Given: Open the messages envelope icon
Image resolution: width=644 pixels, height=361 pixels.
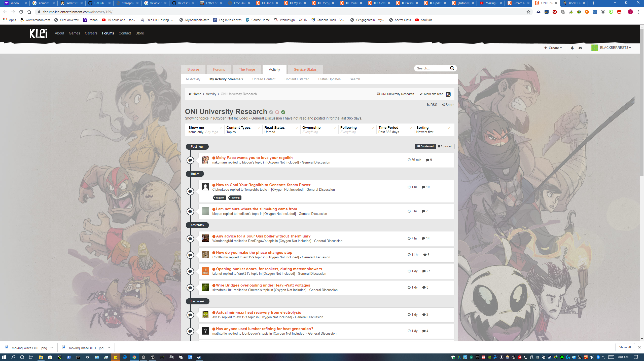Looking at the screenshot, I should coord(580,48).
